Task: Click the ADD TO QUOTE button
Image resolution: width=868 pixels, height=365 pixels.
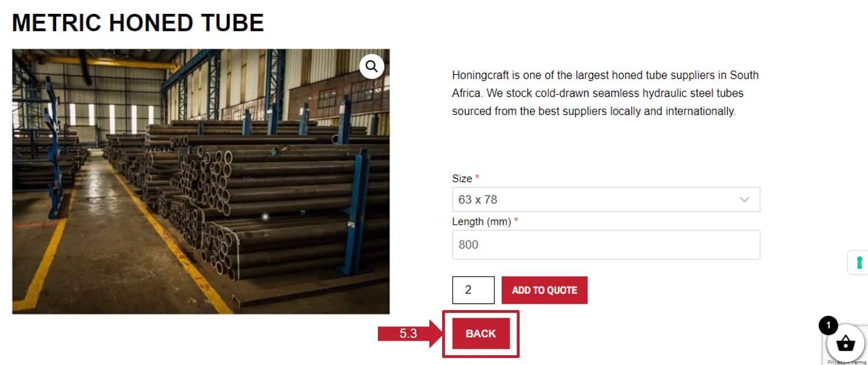Action: [x=544, y=290]
